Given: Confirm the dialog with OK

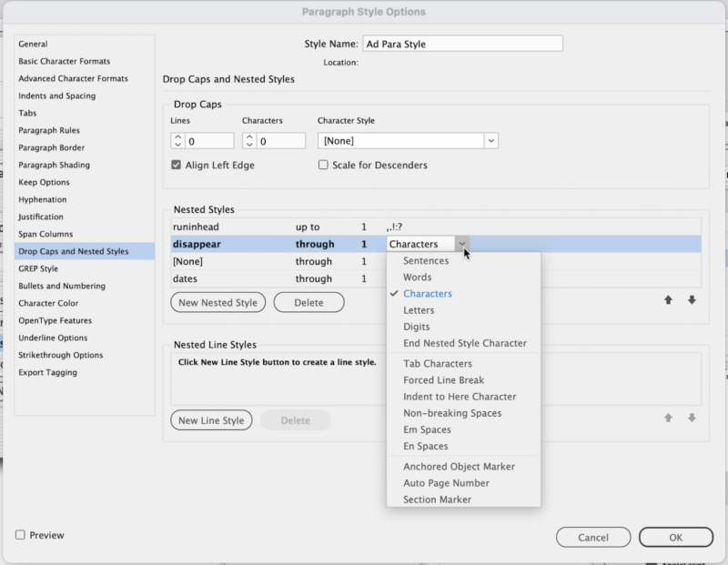Looking at the screenshot, I should tap(675, 537).
